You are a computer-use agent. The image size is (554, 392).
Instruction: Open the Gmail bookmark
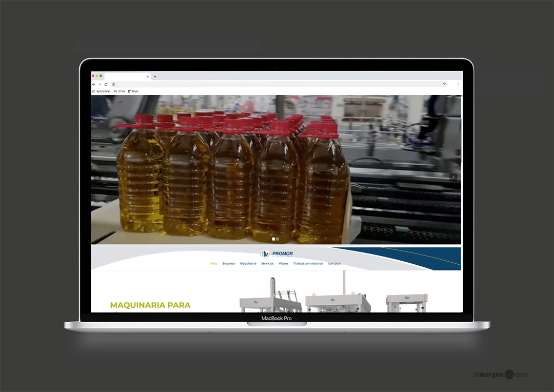(x=119, y=91)
